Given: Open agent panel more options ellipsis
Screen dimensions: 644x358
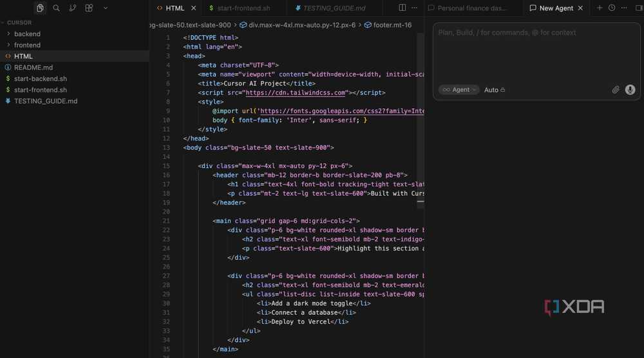Looking at the screenshot, I should (624, 8).
